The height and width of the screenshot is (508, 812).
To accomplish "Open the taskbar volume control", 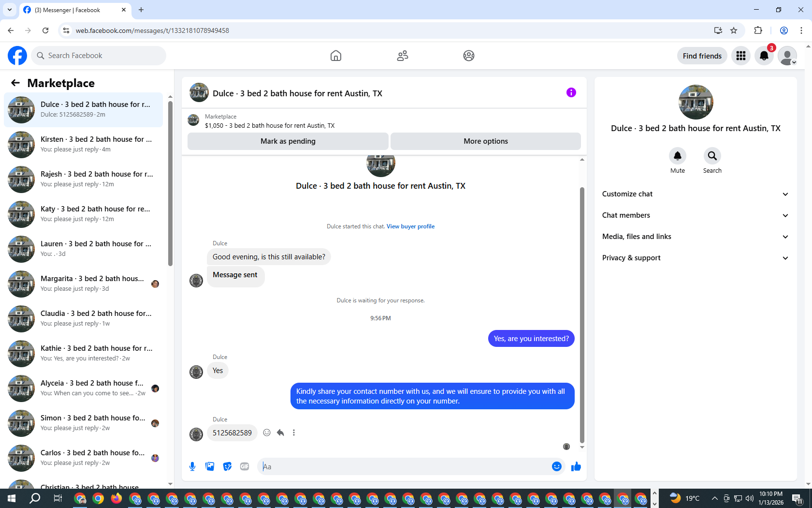I will tap(750, 498).
